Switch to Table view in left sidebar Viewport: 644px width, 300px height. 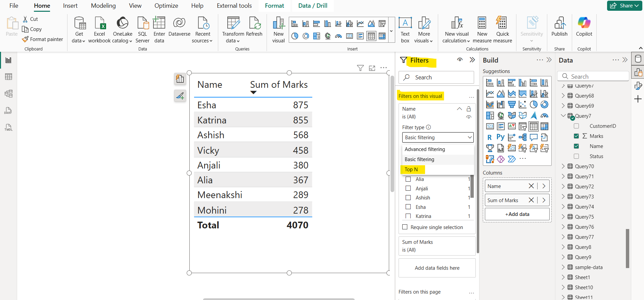[9, 77]
